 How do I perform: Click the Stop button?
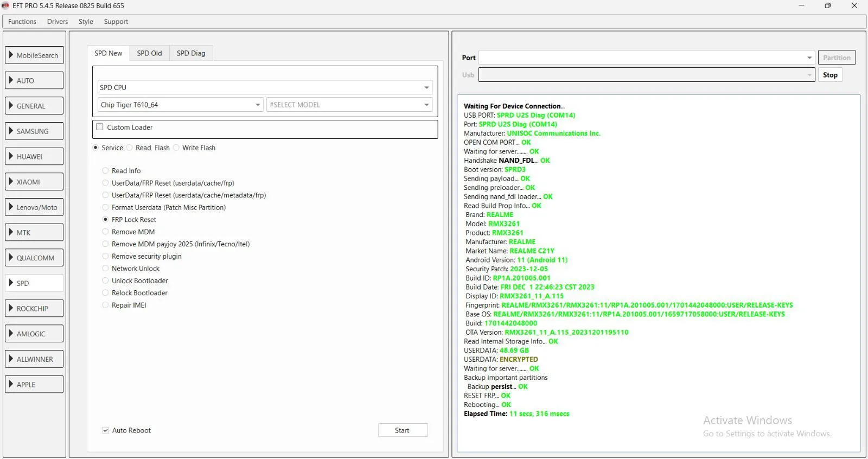click(x=830, y=75)
